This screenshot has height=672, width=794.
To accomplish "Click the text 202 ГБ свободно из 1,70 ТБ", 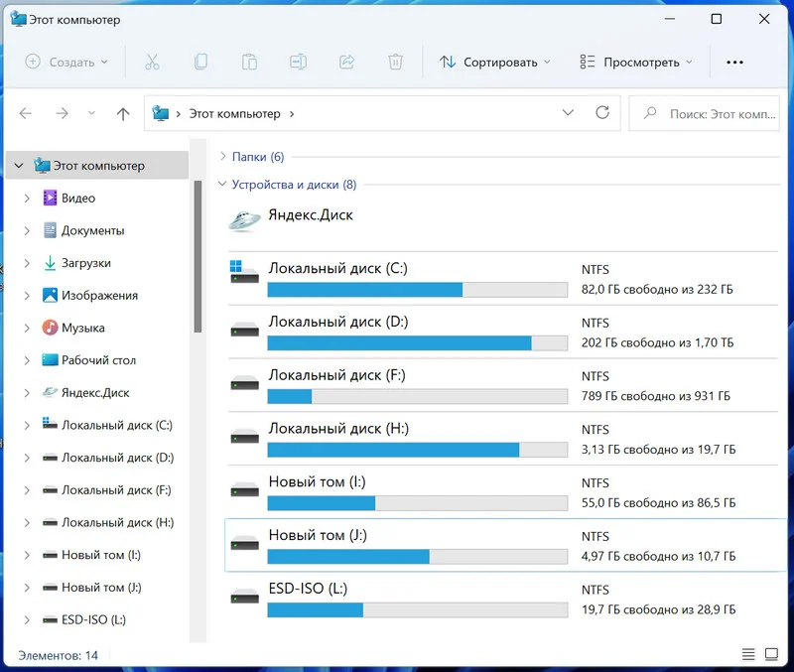I will point(657,342).
